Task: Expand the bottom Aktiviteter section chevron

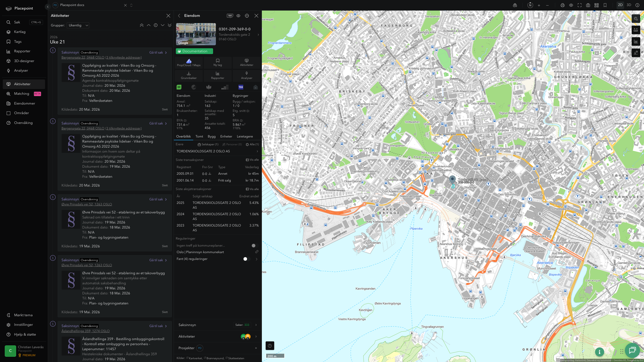Action: [256, 337]
